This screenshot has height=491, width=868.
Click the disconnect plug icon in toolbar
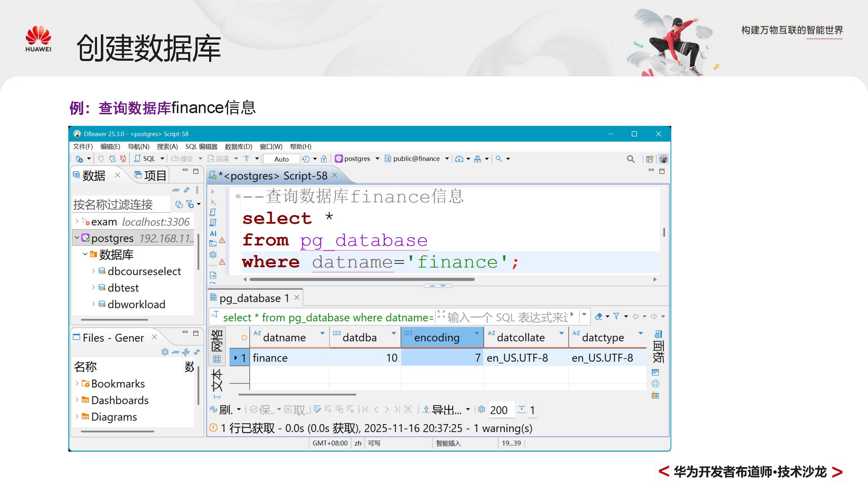click(x=123, y=158)
